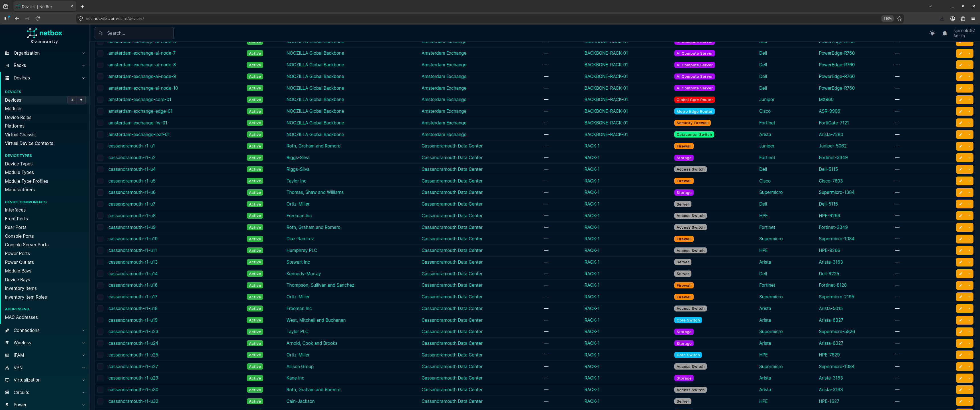The image size is (980, 410).
Task: Edit cassandramouth-r1-u7 with pencil icon
Action: coord(961,204)
